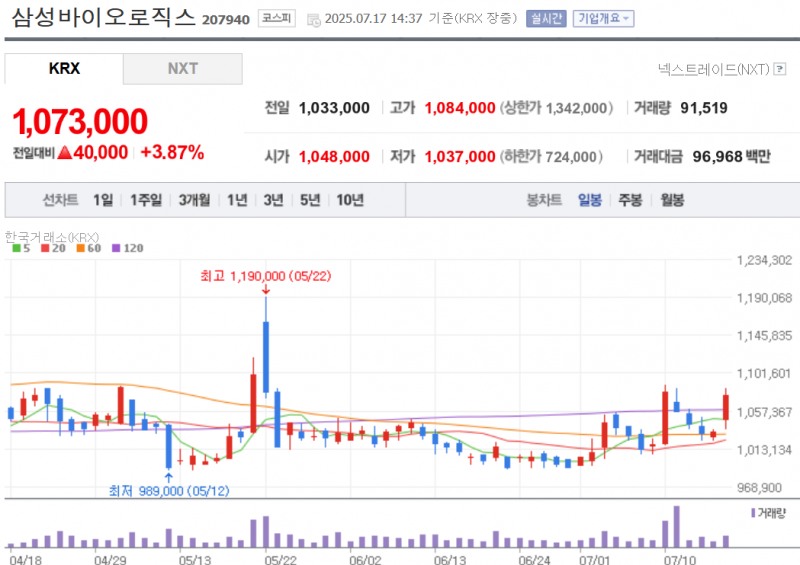Click the 상한가 1,342,000 text
The height and width of the screenshot is (565, 800).
coord(556,108)
